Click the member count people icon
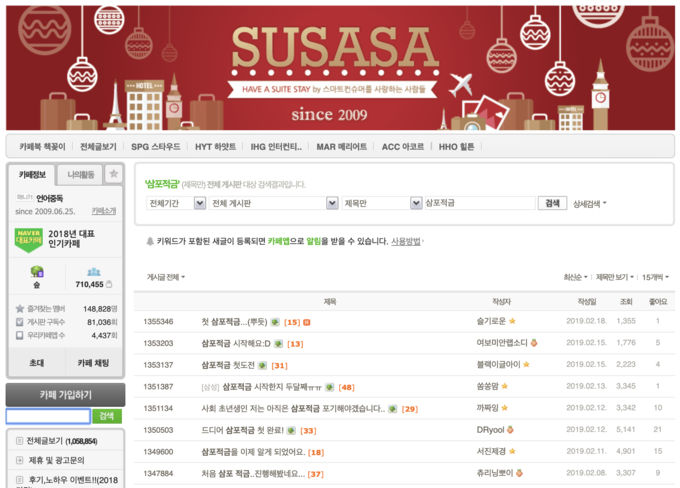The height and width of the screenshot is (488, 680). tap(93, 271)
